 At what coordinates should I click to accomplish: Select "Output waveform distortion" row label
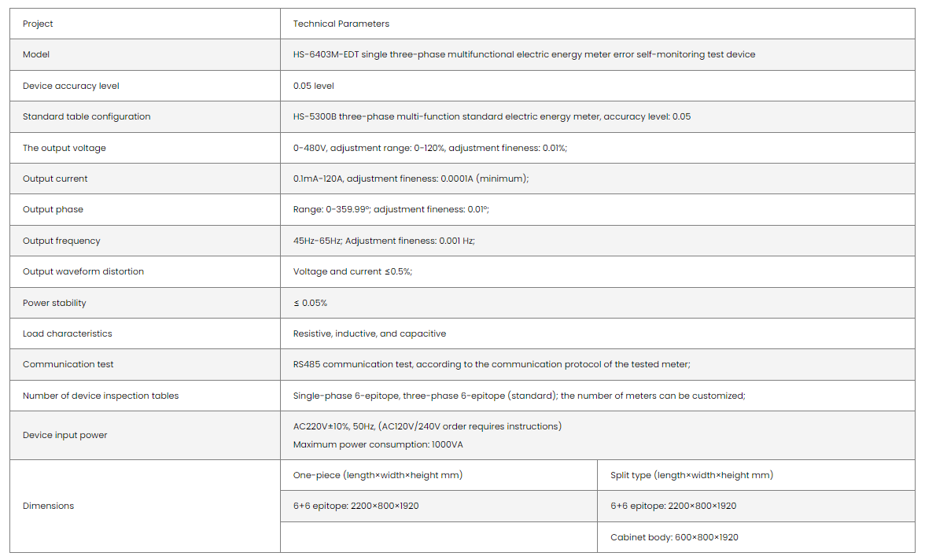[x=83, y=271]
